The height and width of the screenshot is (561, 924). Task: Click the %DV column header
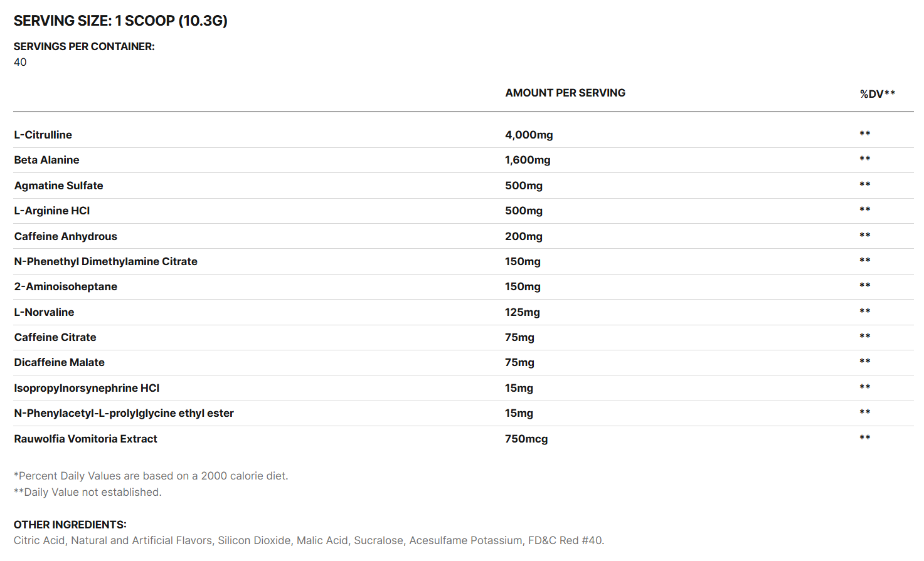[x=877, y=94]
